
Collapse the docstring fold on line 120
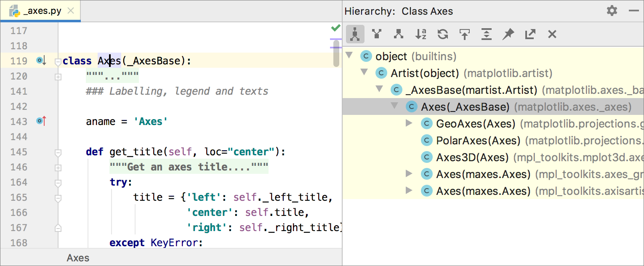pyautogui.click(x=58, y=77)
